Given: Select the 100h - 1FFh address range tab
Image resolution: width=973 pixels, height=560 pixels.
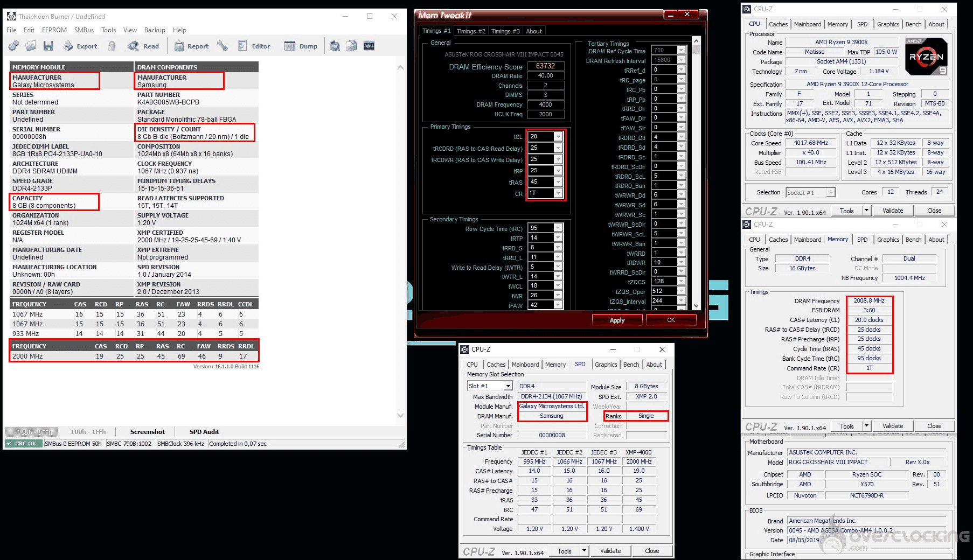Looking at the screenshot, I should (88, 432).
